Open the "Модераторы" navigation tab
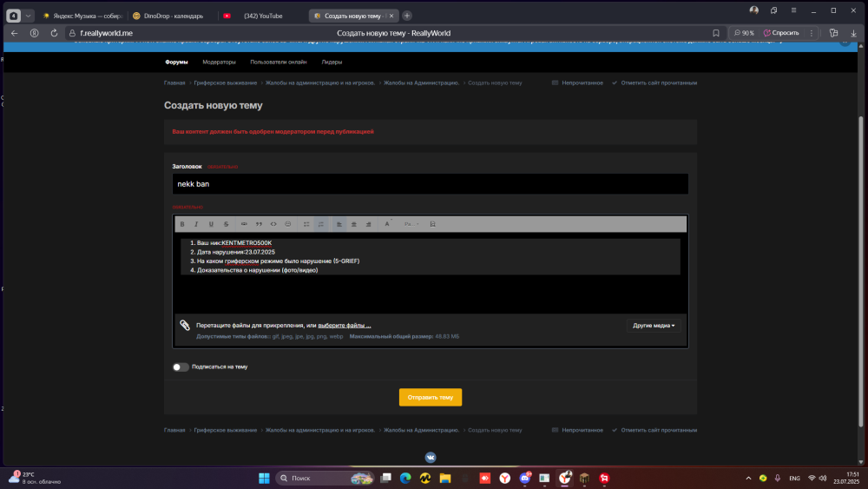Screen dimensions: 868x489 point(220,62)
